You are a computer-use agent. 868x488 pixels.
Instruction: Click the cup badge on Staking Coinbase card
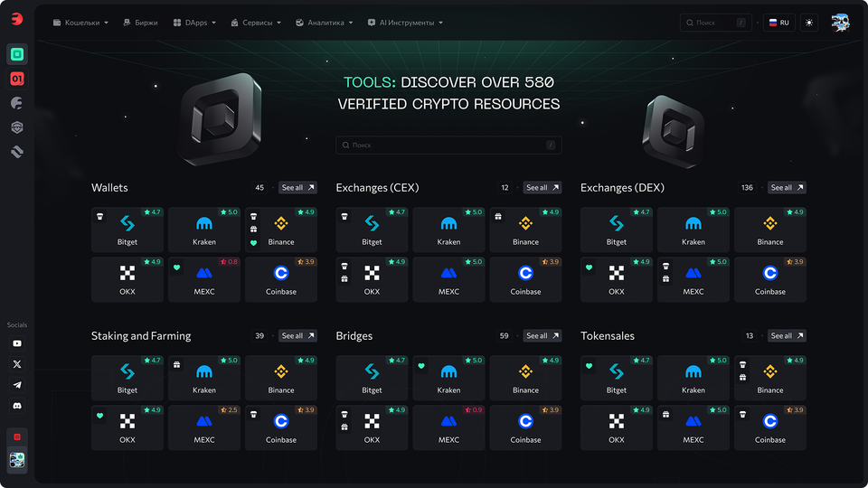pyautogui.click(x=253, y=415)
